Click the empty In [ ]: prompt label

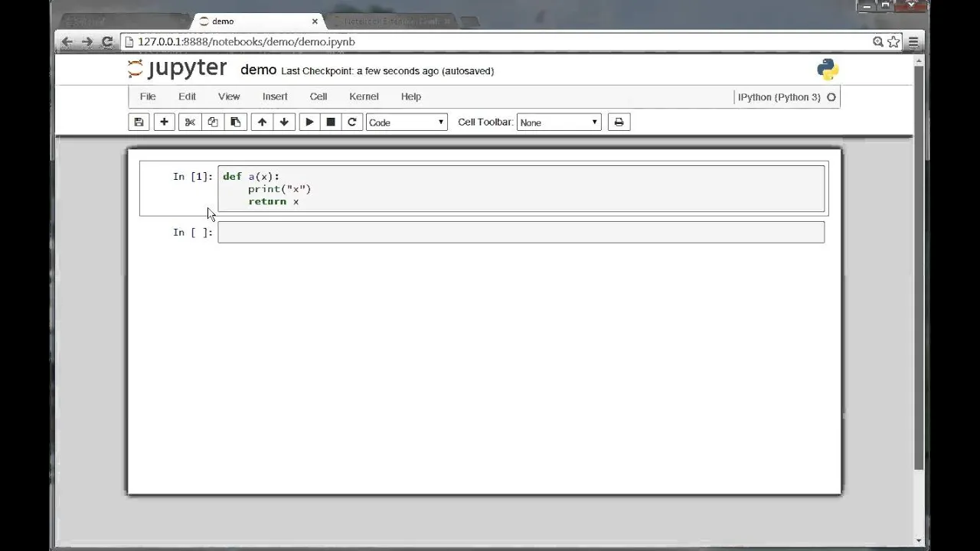(193, 233)
